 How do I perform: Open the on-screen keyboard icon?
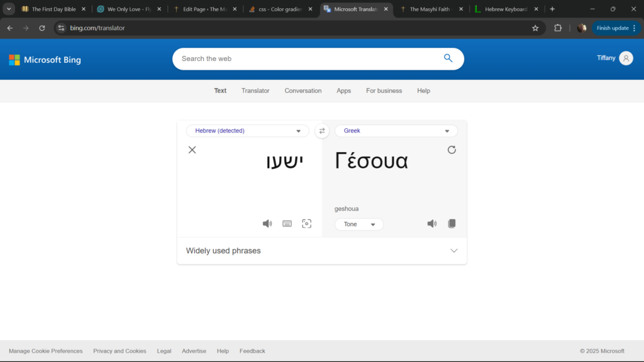coord(287,224)
